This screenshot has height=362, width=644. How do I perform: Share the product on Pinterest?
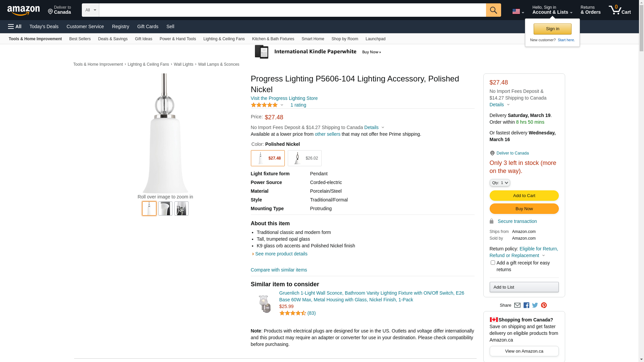click(544, 305)
